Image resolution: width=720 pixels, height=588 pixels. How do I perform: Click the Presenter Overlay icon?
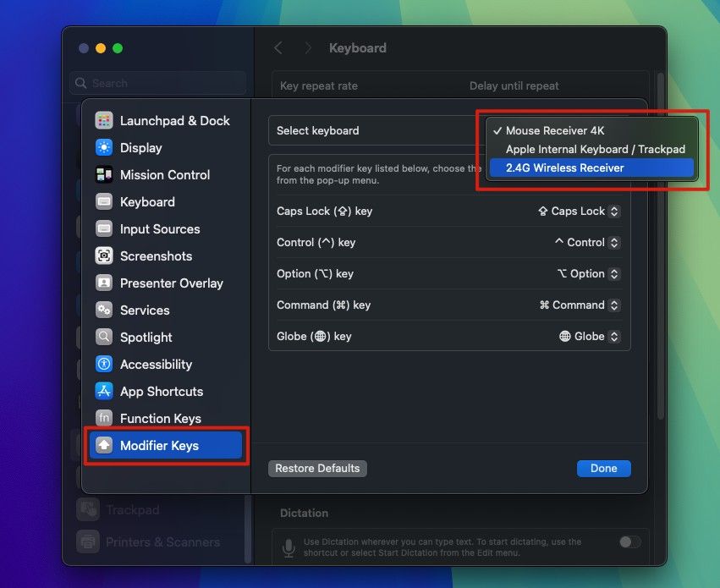tap(104, 283)
